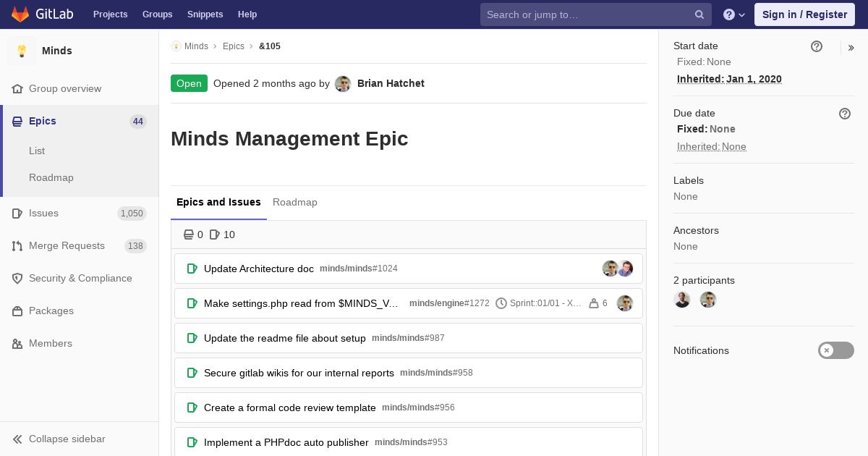Click the Issues sidebar icon
868x456 pixels.
pos(17,214)
